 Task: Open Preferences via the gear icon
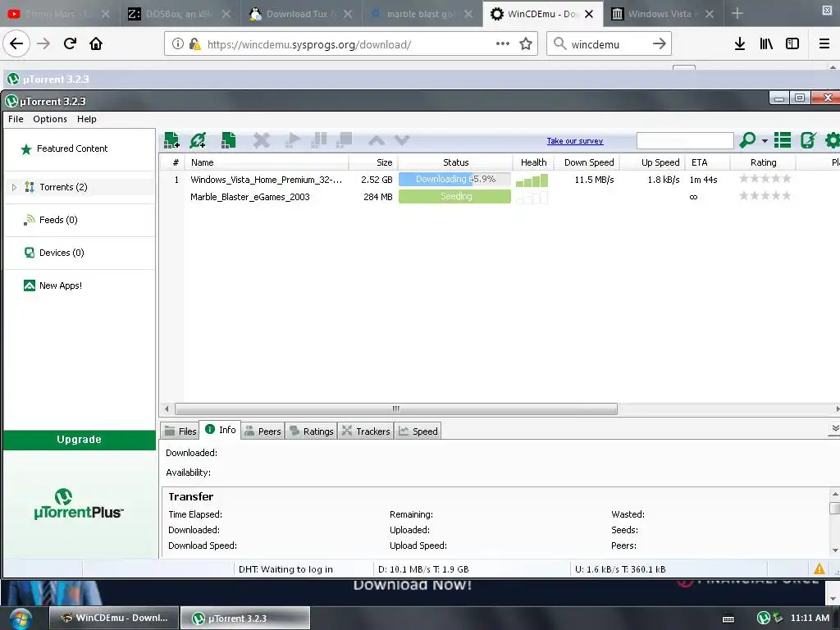pos(832,140)
